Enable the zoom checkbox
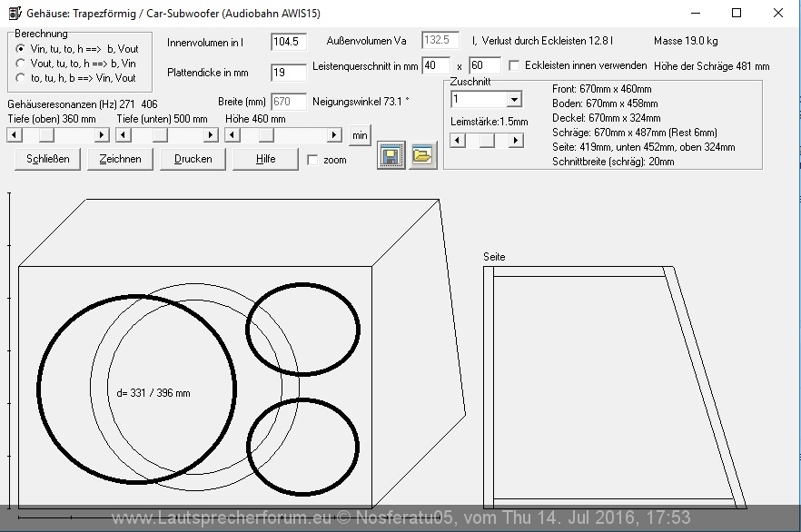Viewport: 801px width, 532px height. [x=313, y=160]
